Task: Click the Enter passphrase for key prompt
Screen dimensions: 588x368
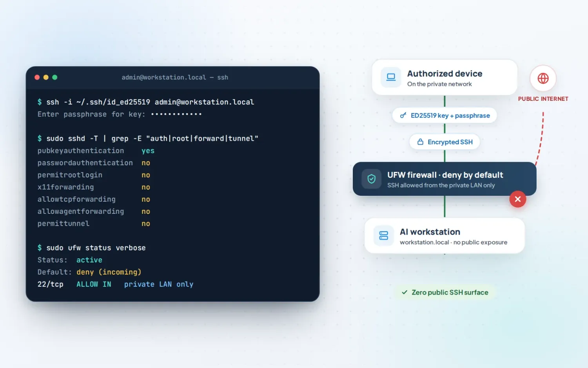Action: 120,114
